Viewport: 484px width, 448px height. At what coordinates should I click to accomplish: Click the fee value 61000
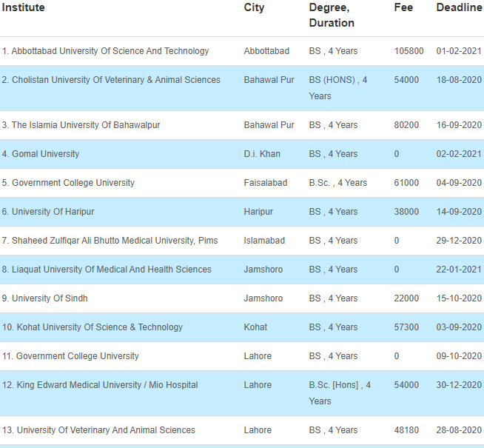tap(406, 183)
